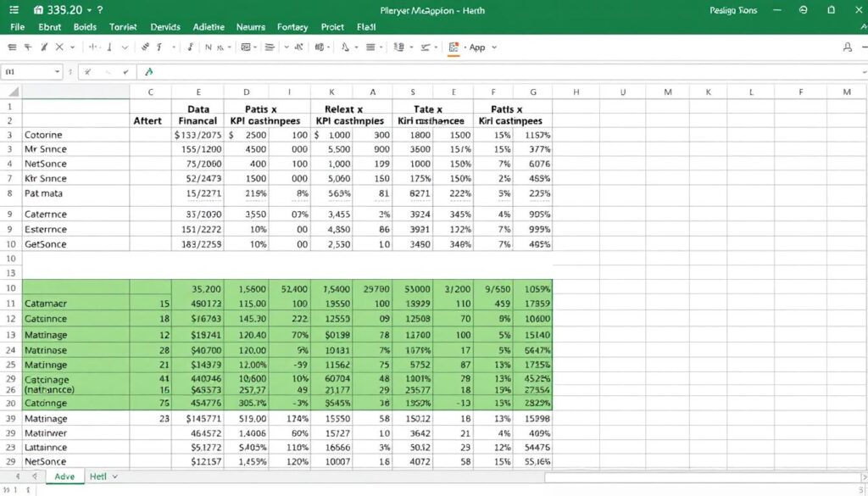Select the Adve sheet tab
868x496 pixels.
pyautogui.click(x=64, y=476)
